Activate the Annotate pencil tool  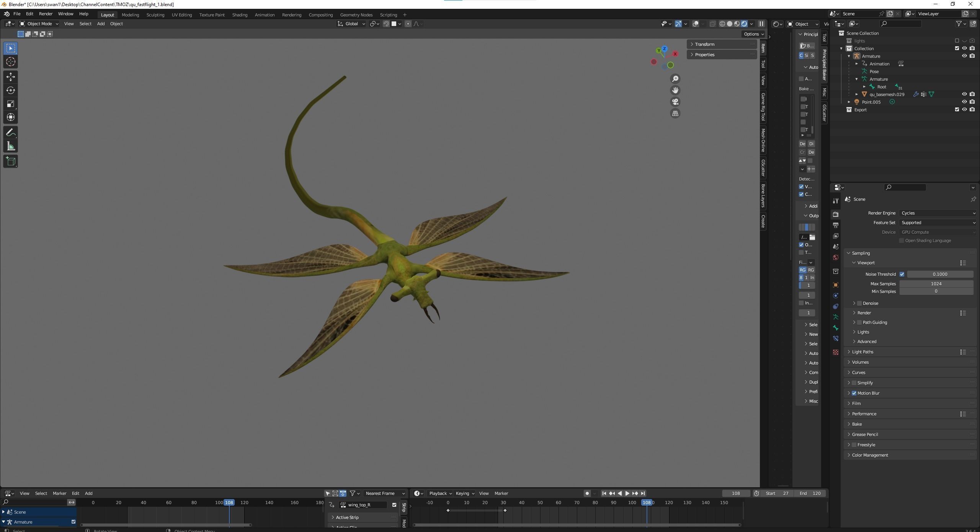click(11, 133)
